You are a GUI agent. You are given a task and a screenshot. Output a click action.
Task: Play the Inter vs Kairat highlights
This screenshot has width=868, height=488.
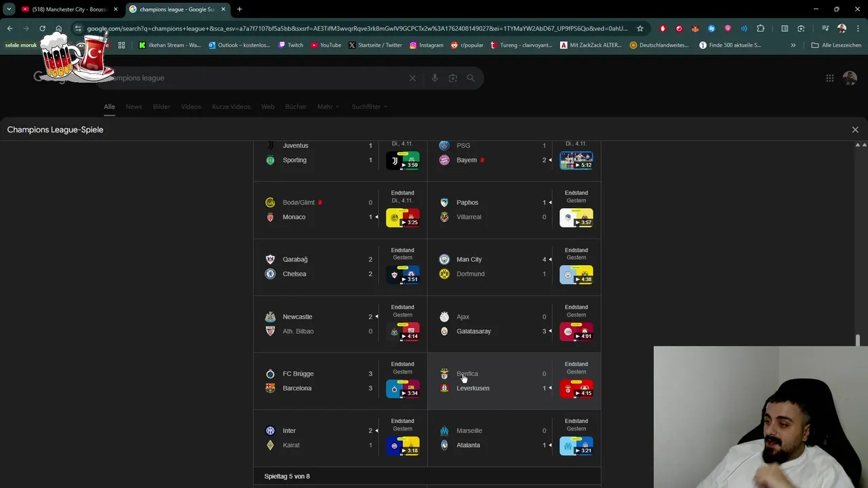(x=403, y=446)
